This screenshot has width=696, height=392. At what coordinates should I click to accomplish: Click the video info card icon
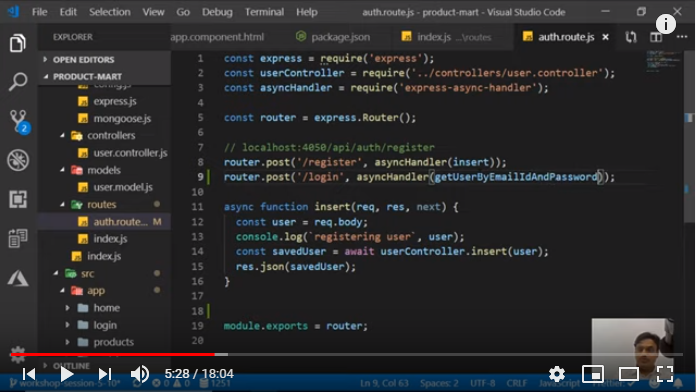[665, 24]
